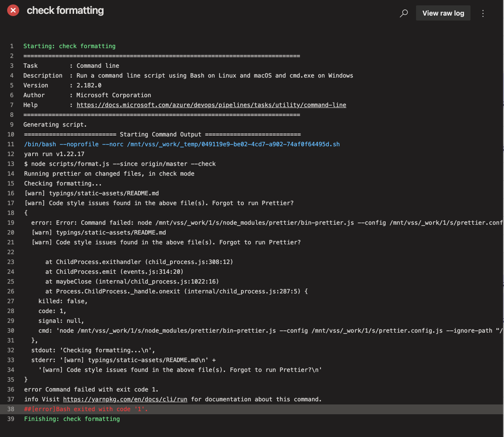The height and width of the screenshot is (437, 504).
Task: Click the Description line about Bash script
Action: pos(188,75)
